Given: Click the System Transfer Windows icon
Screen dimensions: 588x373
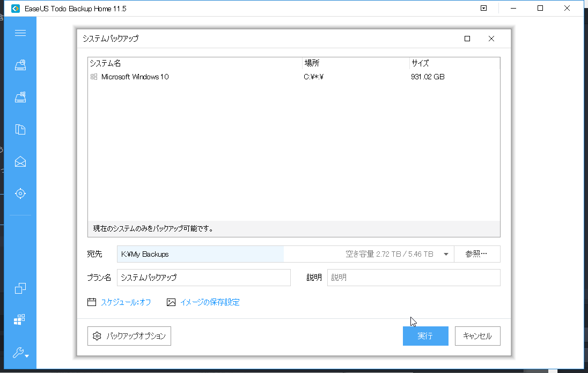Looking at the screenshot, I should coord(20,320).
